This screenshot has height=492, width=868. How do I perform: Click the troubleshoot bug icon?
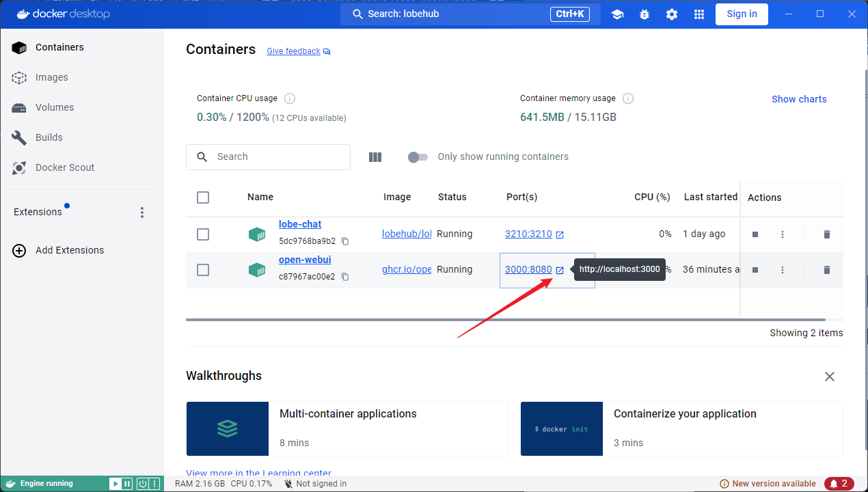[645, 14]
